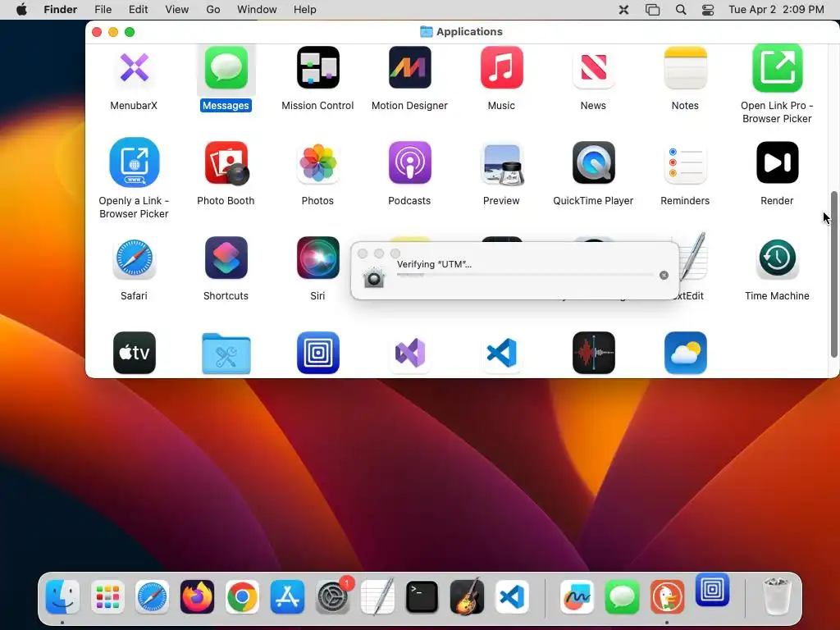The width and height of the screenshot is (840, 630).
Task: Open Safari from the Dock
Action: [x=152, y=597]
